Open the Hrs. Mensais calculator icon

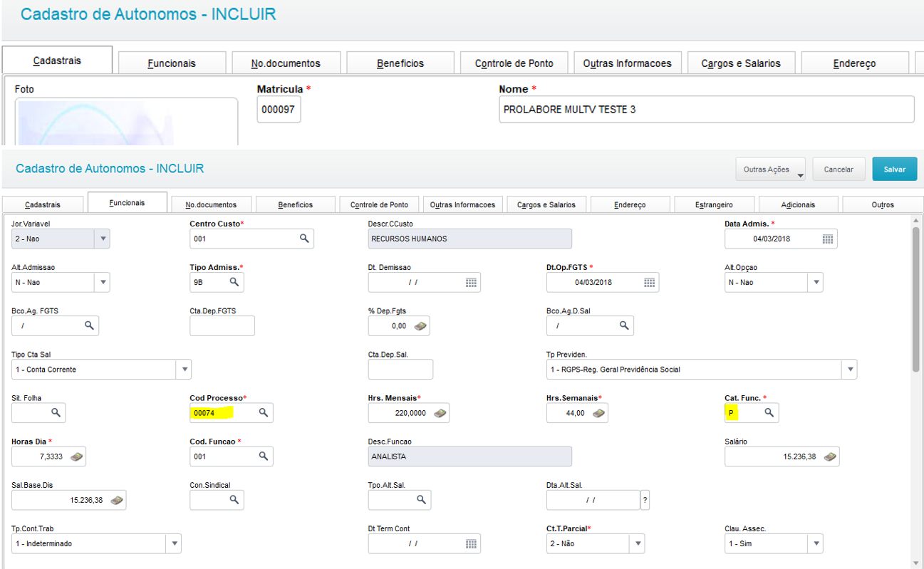440,413
